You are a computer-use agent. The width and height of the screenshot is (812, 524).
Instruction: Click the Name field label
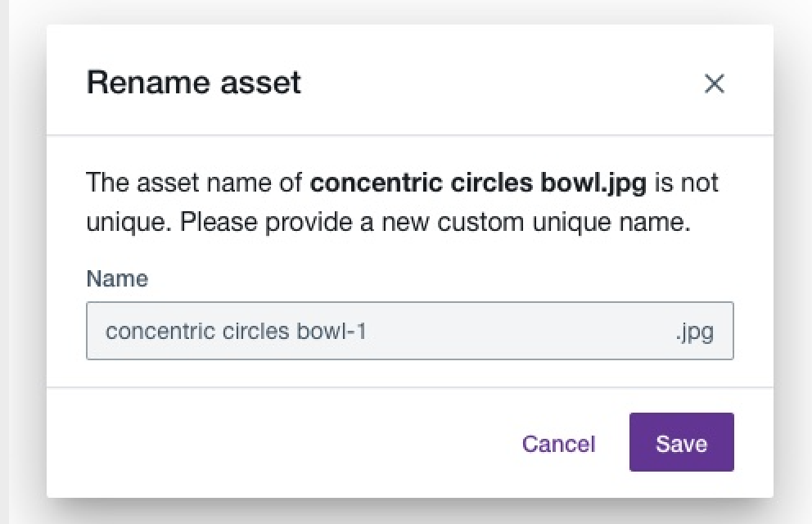point(117,278)
